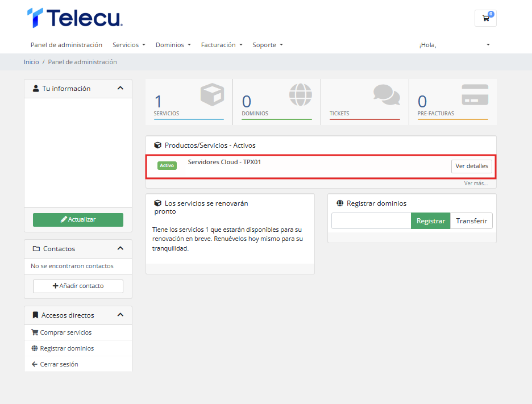532x404 pixels.
Task: Click the domain name input field
Action: click(x=371, y=221)
